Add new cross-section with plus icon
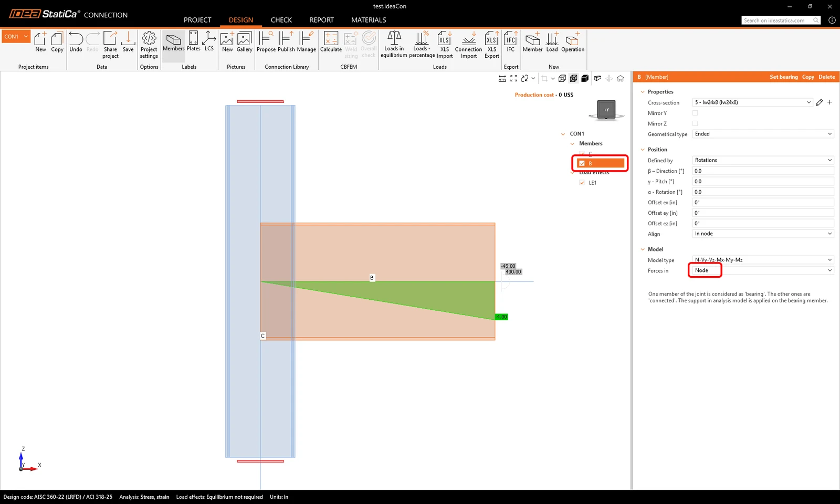 (x=830, y=102)
